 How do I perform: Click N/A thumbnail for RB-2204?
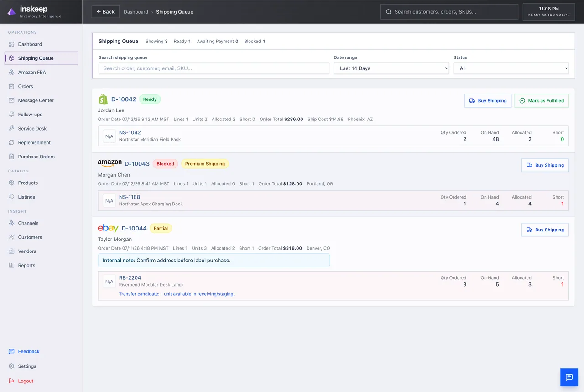click(x=109, y=282)
